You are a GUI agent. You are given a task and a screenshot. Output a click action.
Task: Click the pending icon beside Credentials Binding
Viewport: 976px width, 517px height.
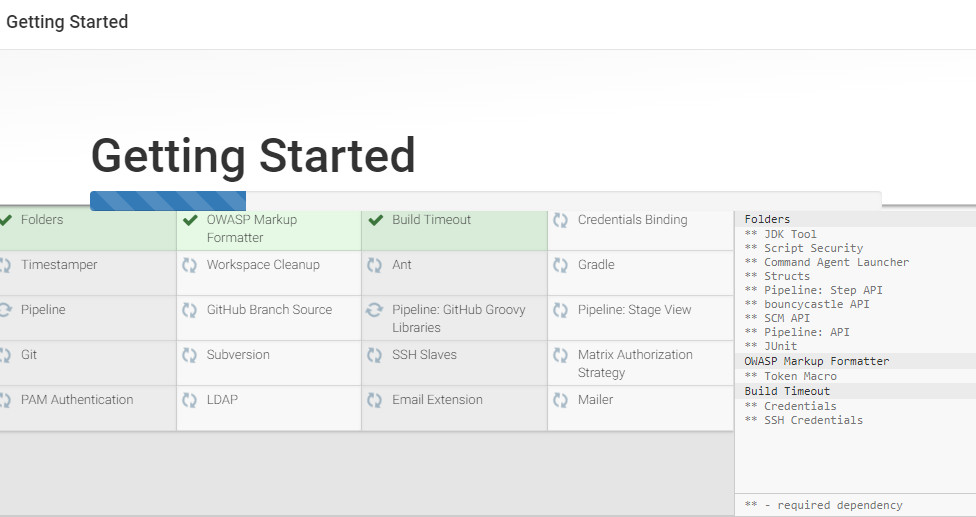(x=560, y=220)
